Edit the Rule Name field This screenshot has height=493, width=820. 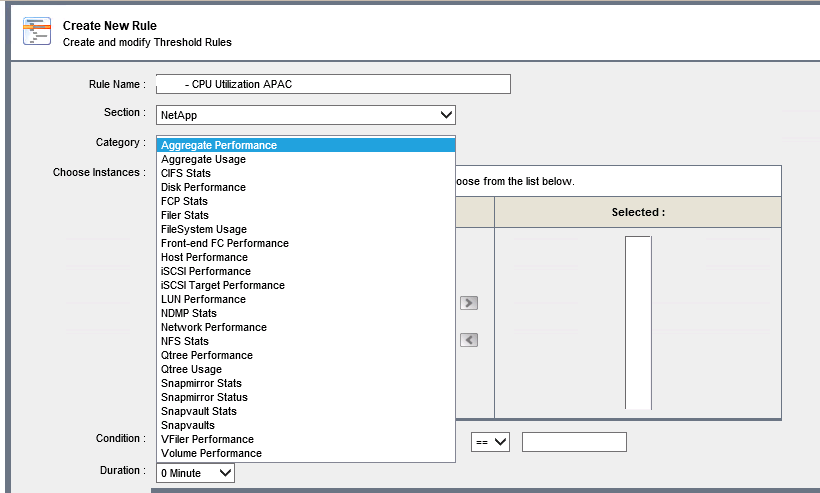333,84
